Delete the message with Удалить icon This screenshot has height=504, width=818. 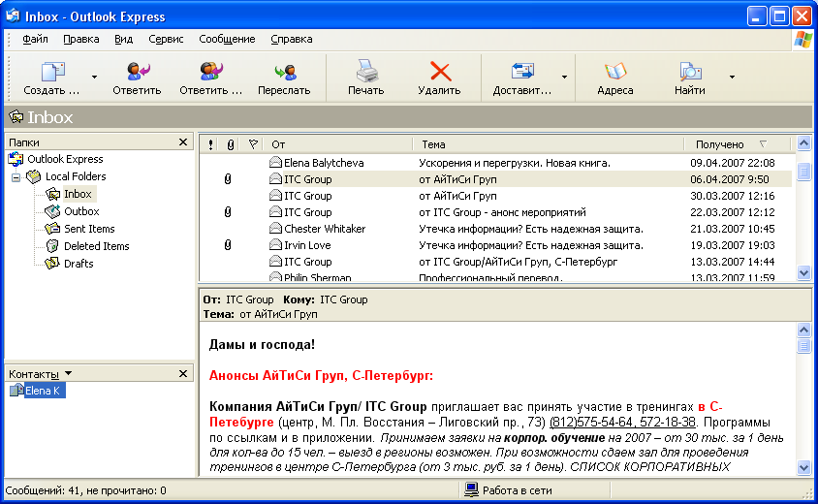coord(440,72)
